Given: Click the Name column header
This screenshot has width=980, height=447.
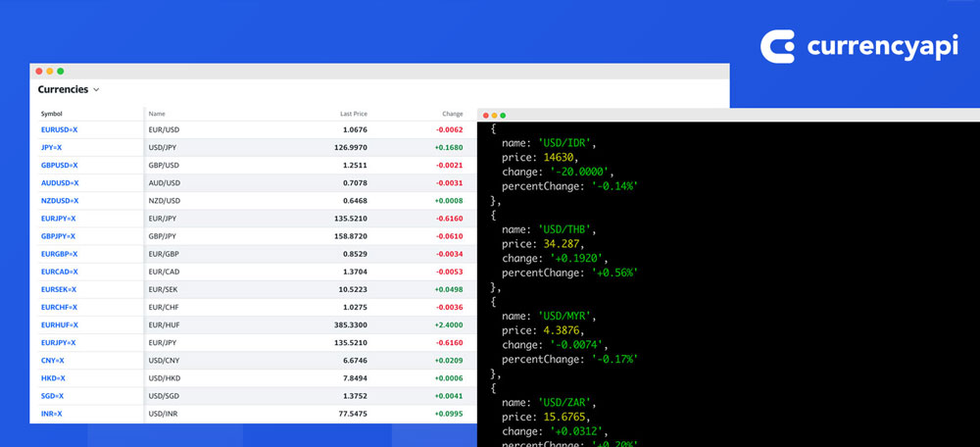Looking at the screenshot, I should tap(157, 114).
